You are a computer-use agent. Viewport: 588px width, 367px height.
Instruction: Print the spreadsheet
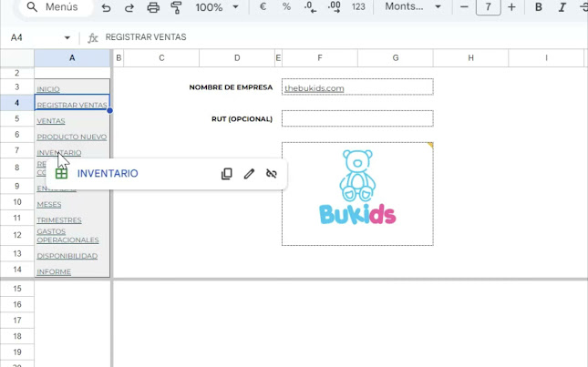coord(153,7)
